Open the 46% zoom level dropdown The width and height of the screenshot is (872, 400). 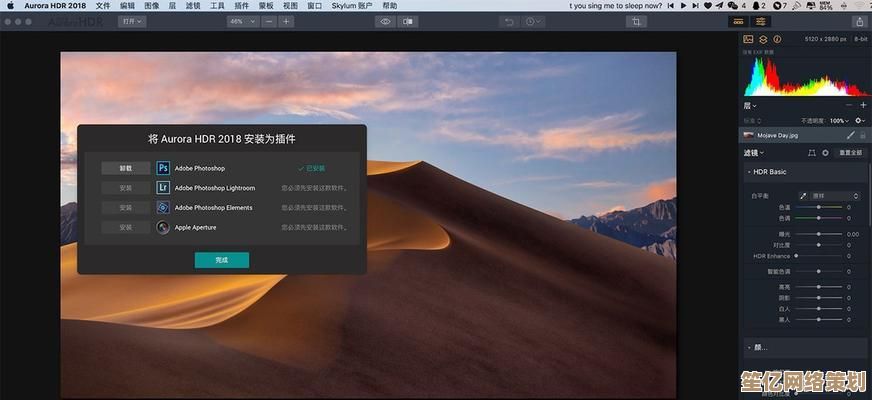click(243, 22)
